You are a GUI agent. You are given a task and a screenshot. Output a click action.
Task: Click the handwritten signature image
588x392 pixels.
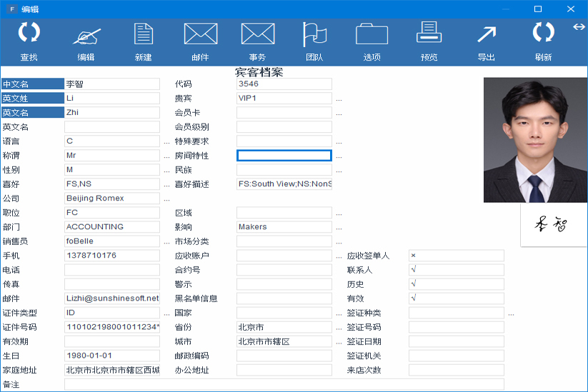552,225
